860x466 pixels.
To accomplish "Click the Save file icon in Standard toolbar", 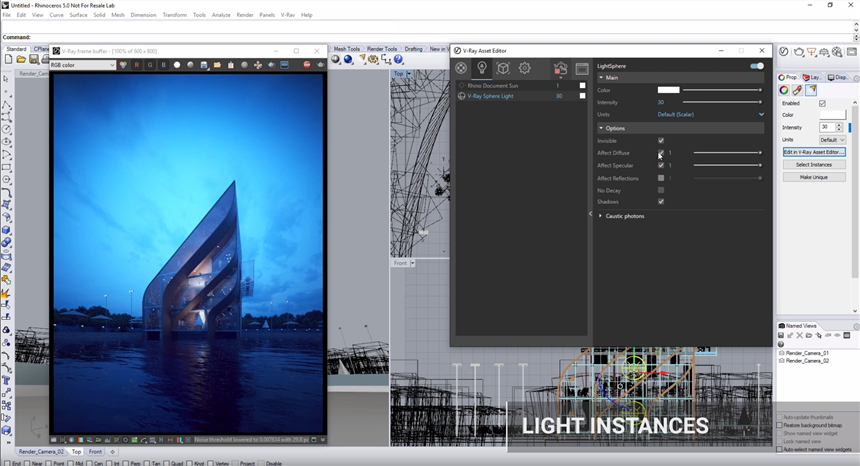I will (33, 60).
